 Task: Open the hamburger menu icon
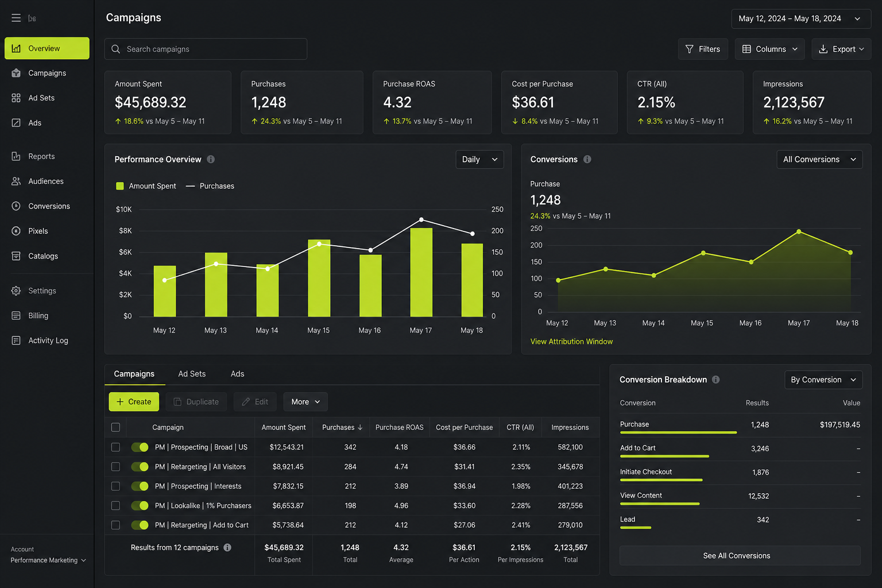pos(16,18)
